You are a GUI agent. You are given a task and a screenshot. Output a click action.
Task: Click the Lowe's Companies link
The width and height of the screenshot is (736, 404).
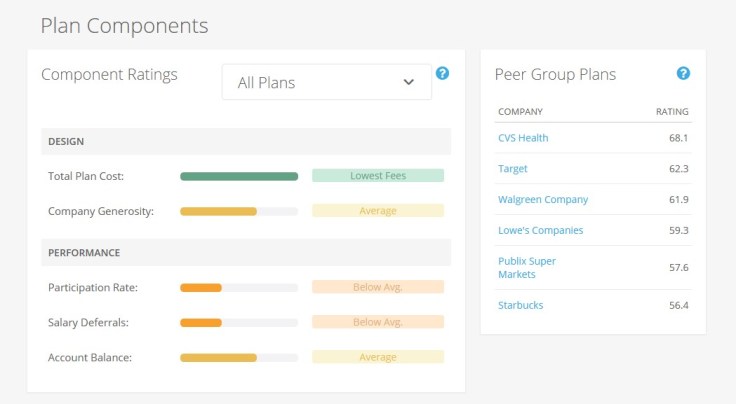pos(540,230)
